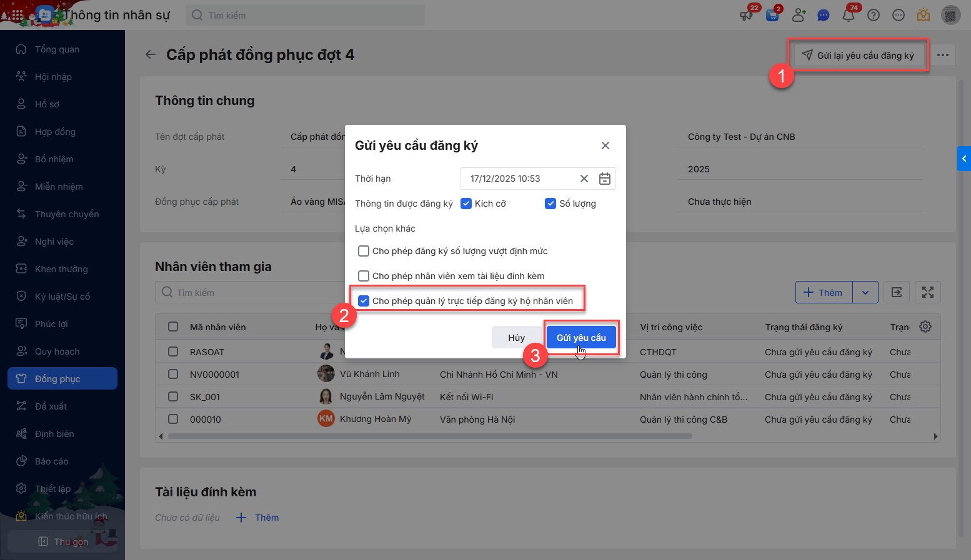Screen dimensions: 971x560
Task: Click the Hồ sơ sidebar icon
Action: point(21,104)
